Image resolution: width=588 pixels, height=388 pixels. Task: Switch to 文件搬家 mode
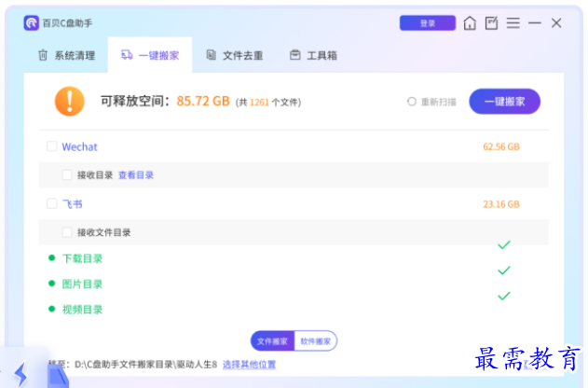pos(272,341)
